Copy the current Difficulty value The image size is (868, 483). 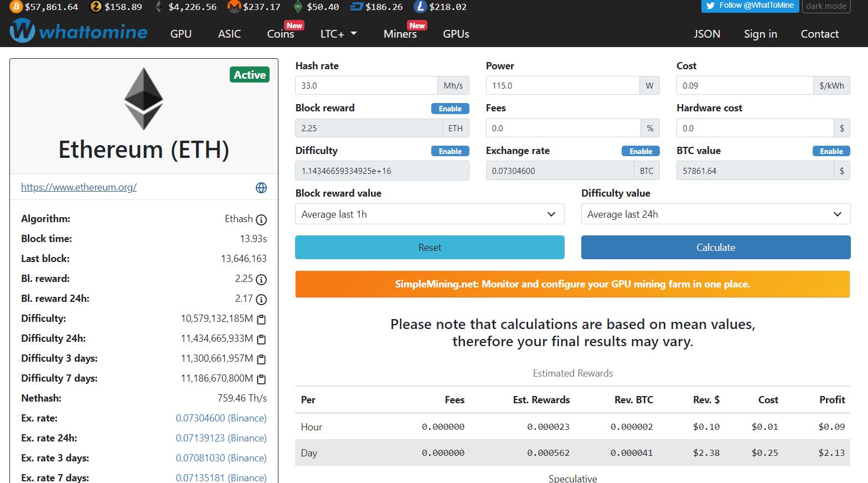(261, 319)
